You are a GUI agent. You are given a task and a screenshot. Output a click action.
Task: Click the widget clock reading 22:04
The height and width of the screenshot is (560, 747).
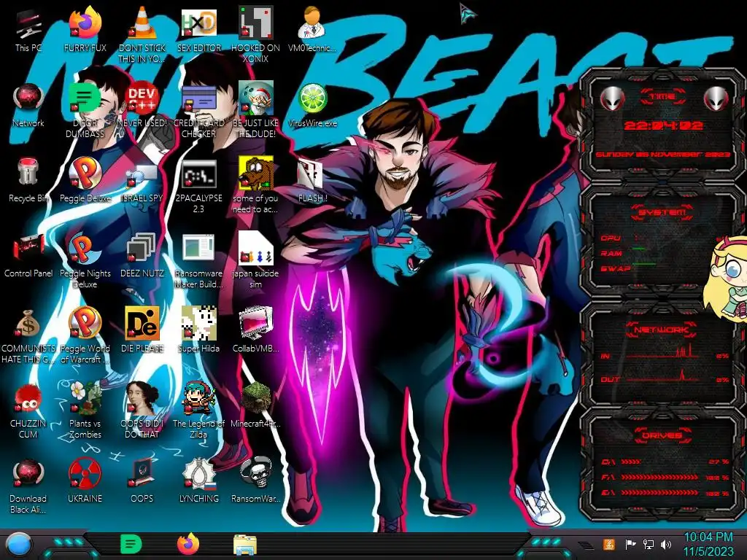(663, 125)
